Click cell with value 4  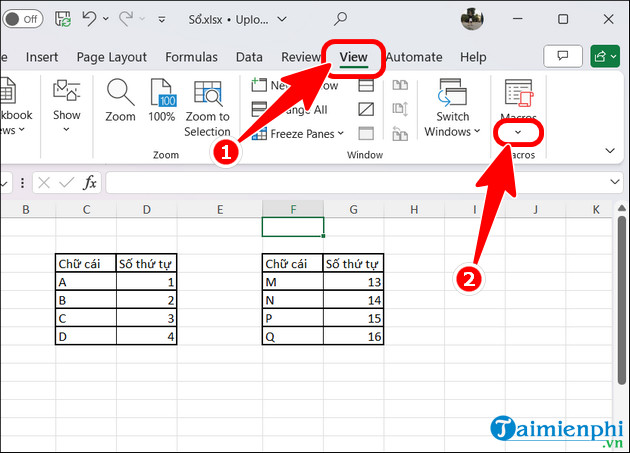tap(147, 336)
